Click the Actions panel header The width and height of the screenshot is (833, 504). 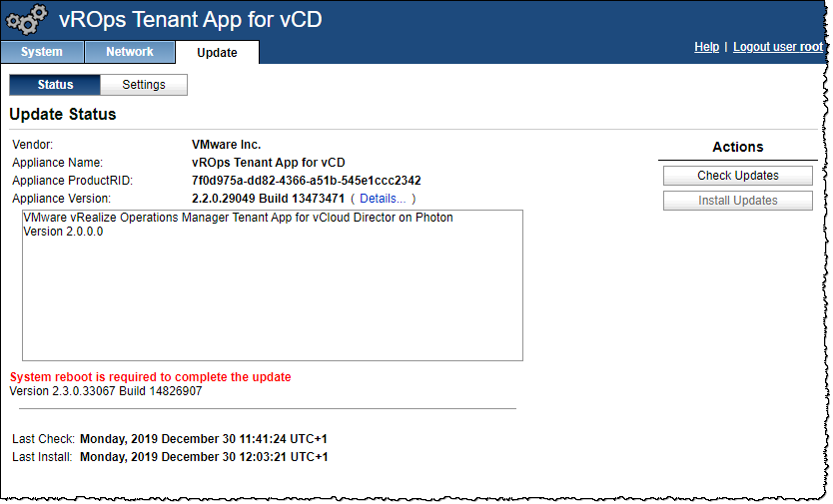[737, 147]
